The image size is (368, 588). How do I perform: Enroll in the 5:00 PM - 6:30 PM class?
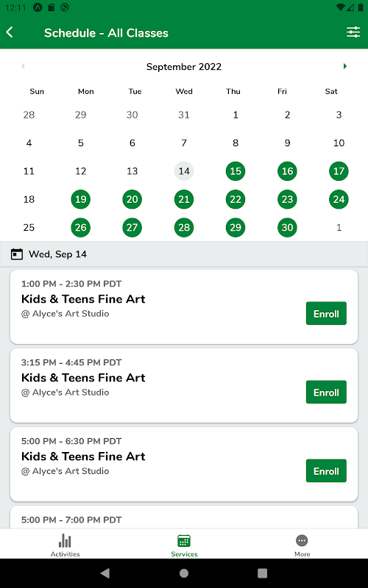[x=326, y=471]
